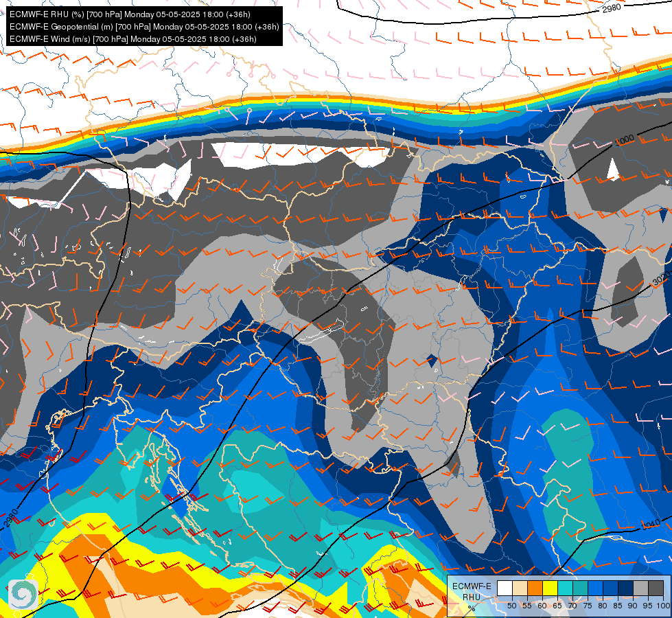Click the ECMWF-E legend title text
The image size is (672, 618).
coord(472,586)
